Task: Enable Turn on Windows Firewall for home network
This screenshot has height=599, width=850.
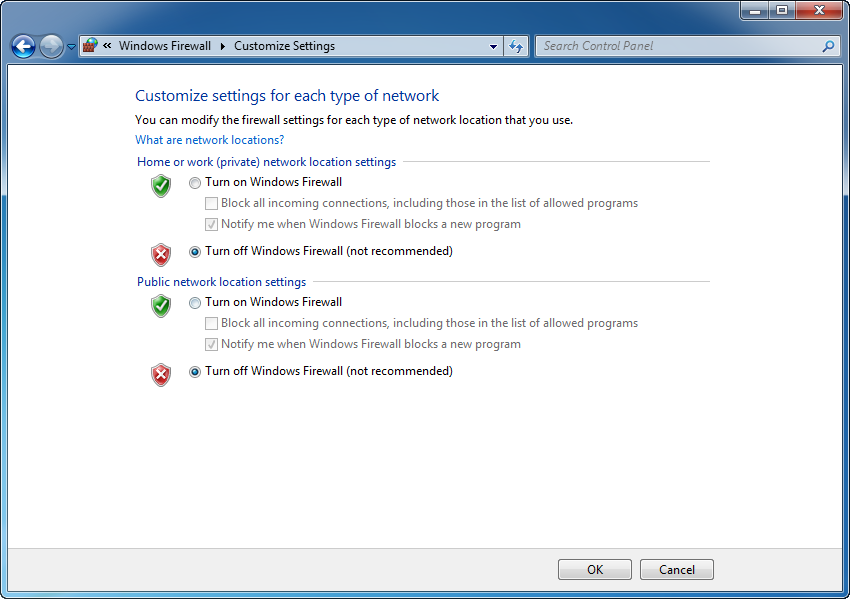Action: (x=194, y=182)
